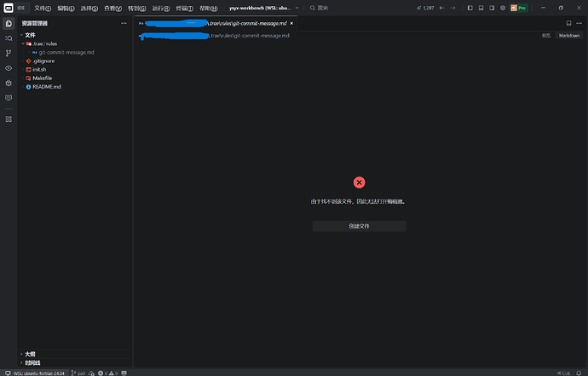Open README.md in file tree
Image resolution: width=588 pixels, height=376 pixels.
(47, 87)
